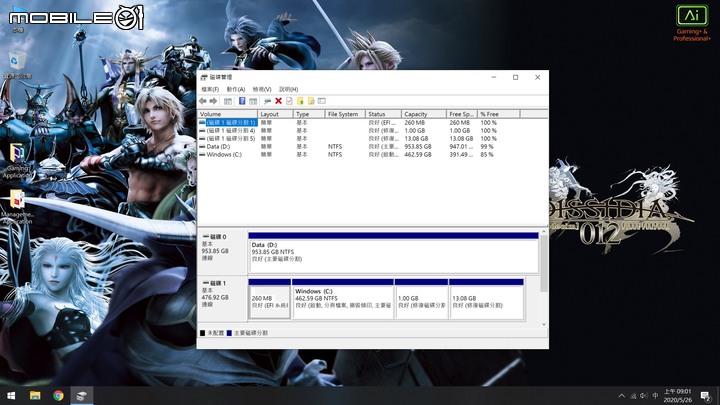The image size is (720, 405).
Task: Sort by the Status column header
Action: (383, 114)
